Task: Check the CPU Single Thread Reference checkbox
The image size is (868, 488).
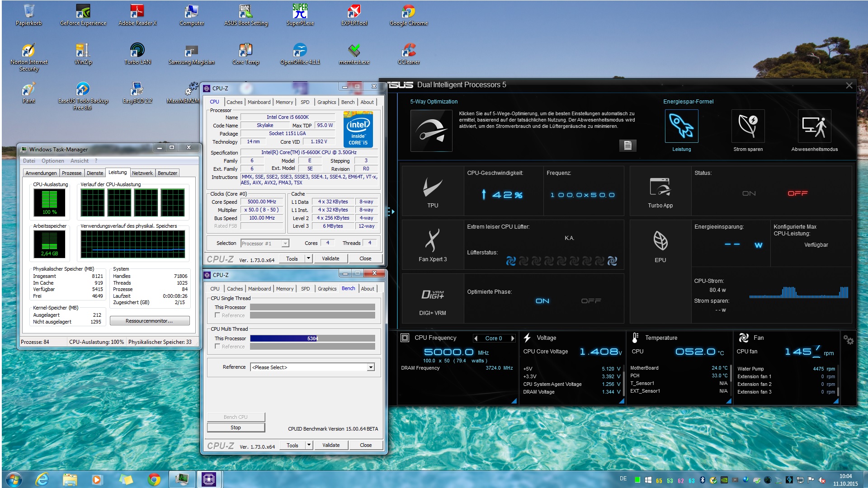Action: 217,315
